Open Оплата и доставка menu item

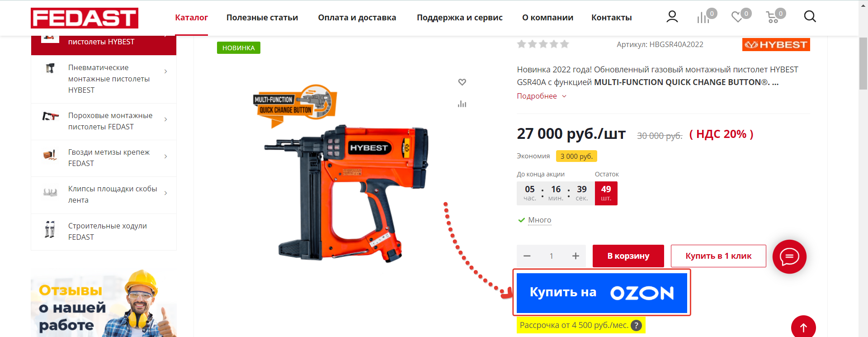pyautogui.click(x=357, y=18)
